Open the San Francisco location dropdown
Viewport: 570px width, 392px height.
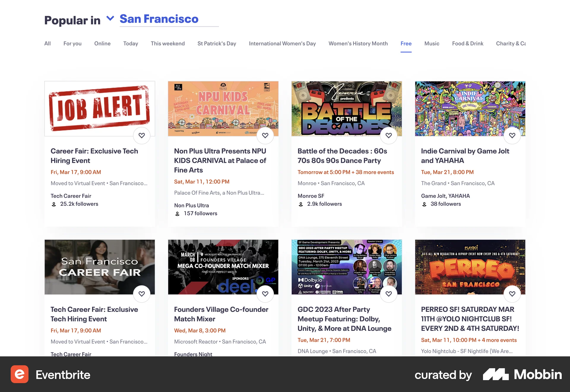click(110, 19)
